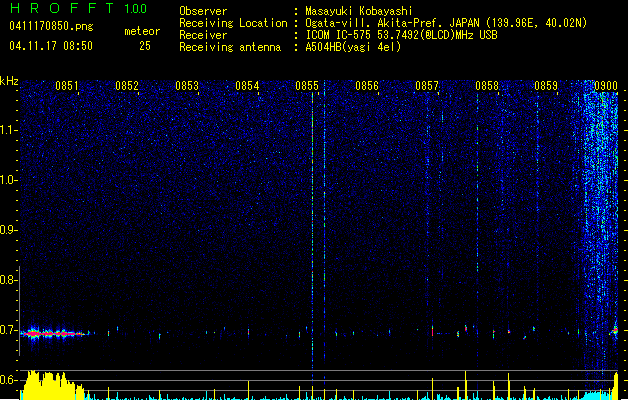Image resolution: width=629 pixels, height=400 pixels.
Task: Click the 0.8 kHz axis label
Action: pyautogui.click(x=8, y=280)
